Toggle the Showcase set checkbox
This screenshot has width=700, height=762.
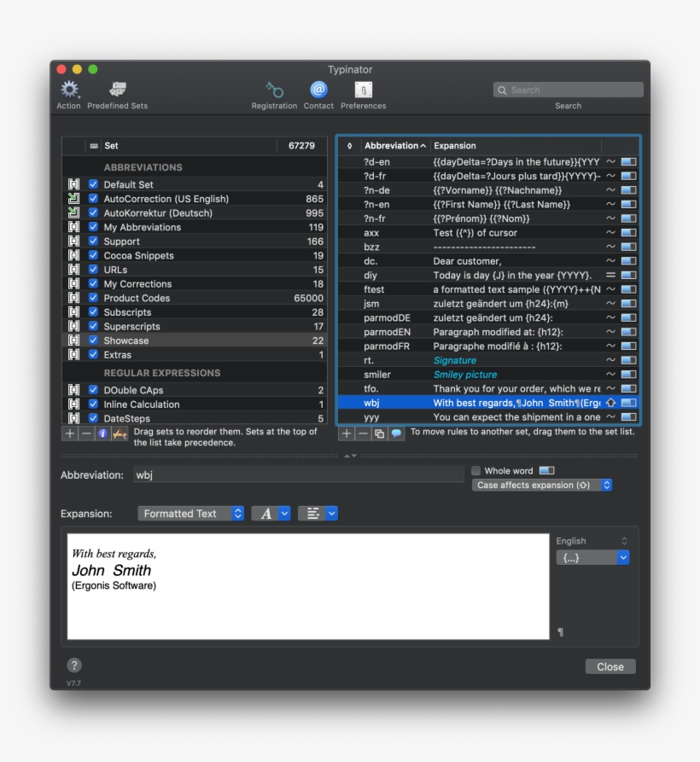pyautogui.click(x=93, y=340)
